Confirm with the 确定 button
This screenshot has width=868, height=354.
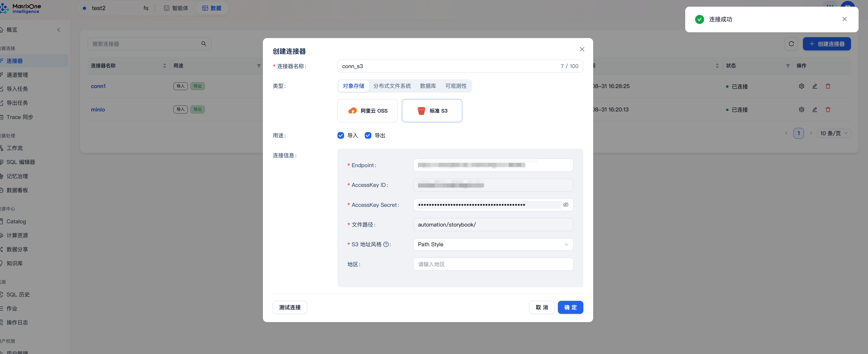[x=570, y=307]
